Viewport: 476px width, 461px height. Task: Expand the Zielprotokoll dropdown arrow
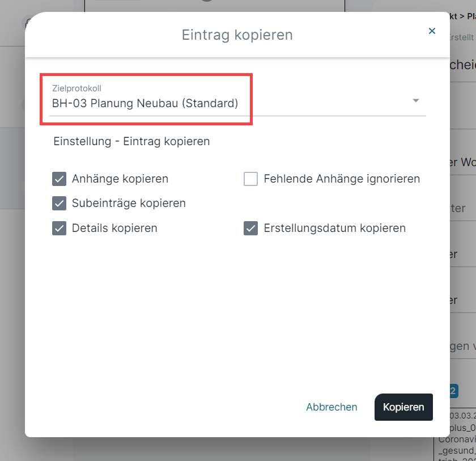point(416,100)
